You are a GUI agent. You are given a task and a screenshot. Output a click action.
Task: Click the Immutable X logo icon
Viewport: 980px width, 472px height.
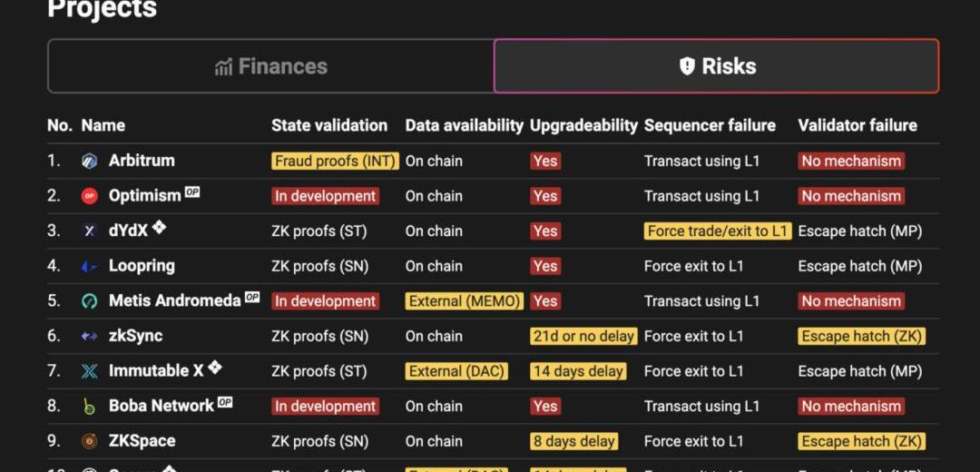(89, 371)
